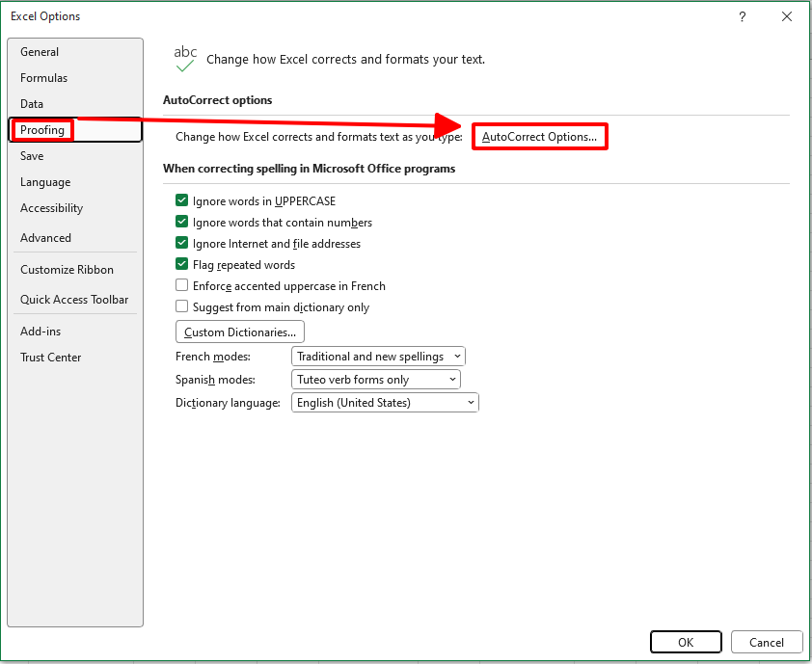Click the AutoCorrect Options button
812x664 pixels.
540,137
